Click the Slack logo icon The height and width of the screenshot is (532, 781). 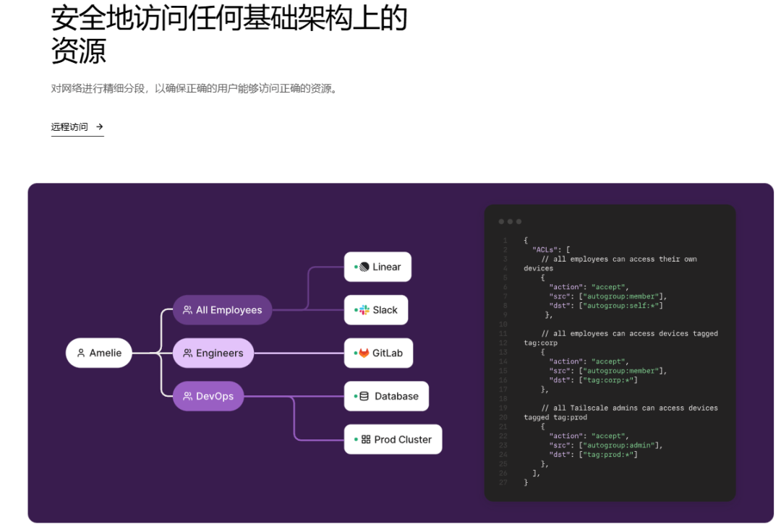coord(364,310)
